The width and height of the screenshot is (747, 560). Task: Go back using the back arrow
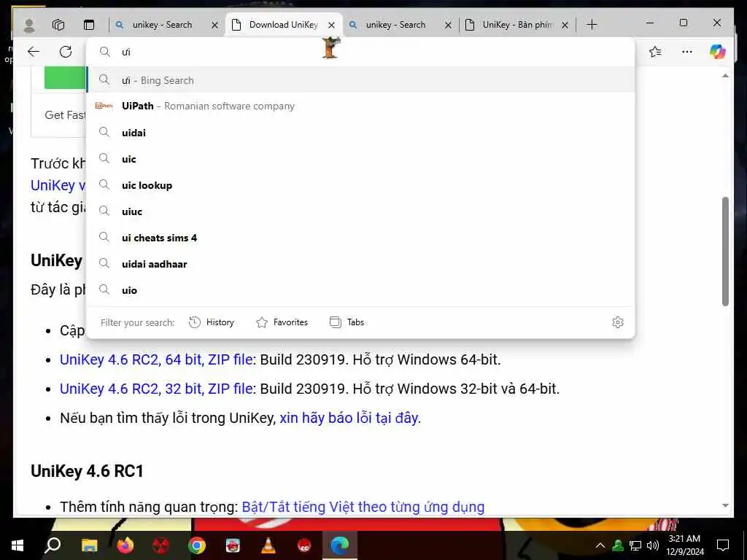pyautogui.click(x=34, y=52)
